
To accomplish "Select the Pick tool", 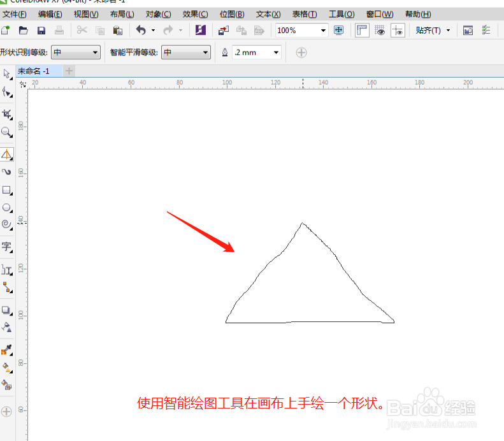I will point(7,74).
